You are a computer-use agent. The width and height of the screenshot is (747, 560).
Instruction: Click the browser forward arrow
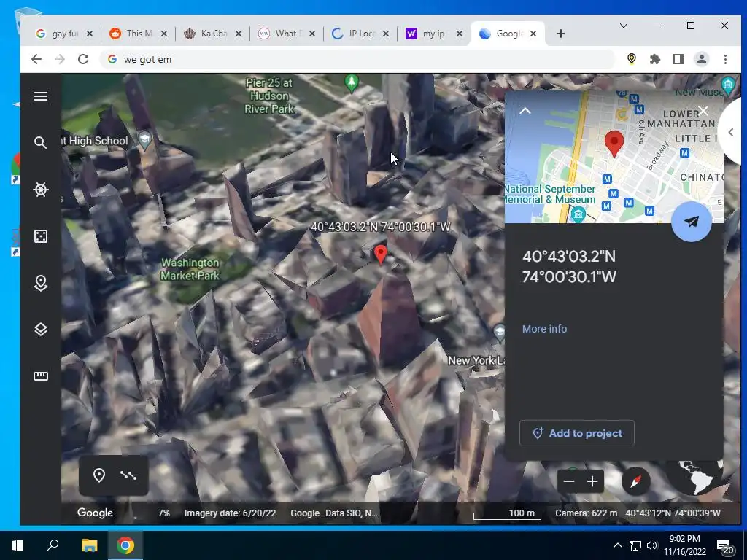tap(60, 59)
